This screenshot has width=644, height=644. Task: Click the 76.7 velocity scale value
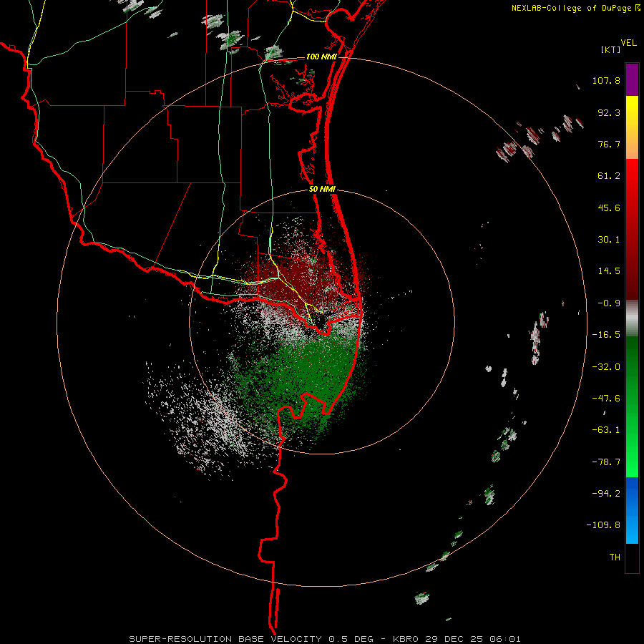click(x=609, y=144)
